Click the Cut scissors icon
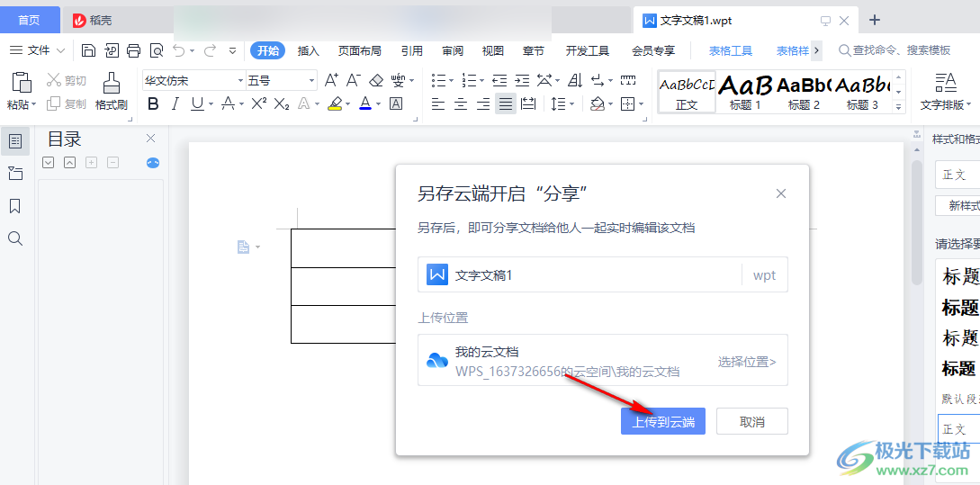This screenshot has height=485, width=980. point(54,80)
